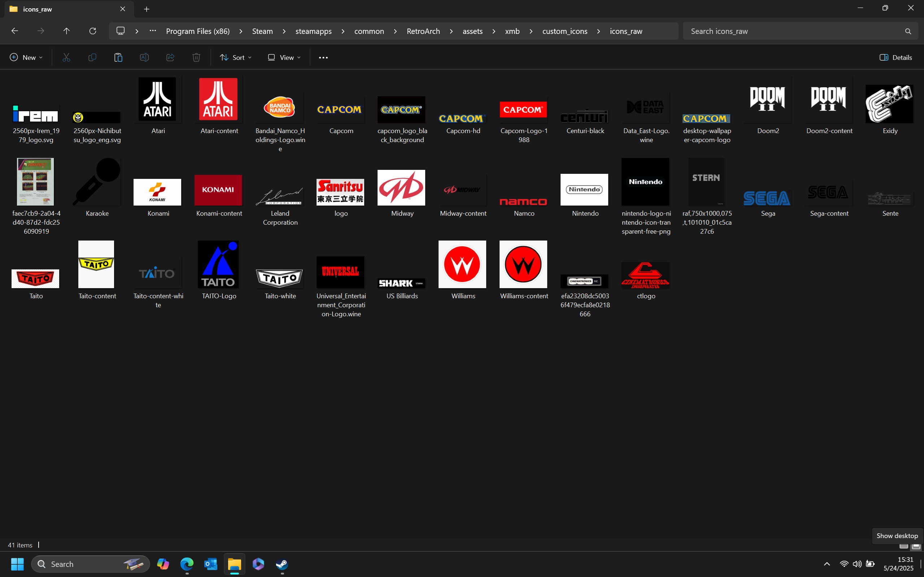Go up one folder level

(66, 31)
